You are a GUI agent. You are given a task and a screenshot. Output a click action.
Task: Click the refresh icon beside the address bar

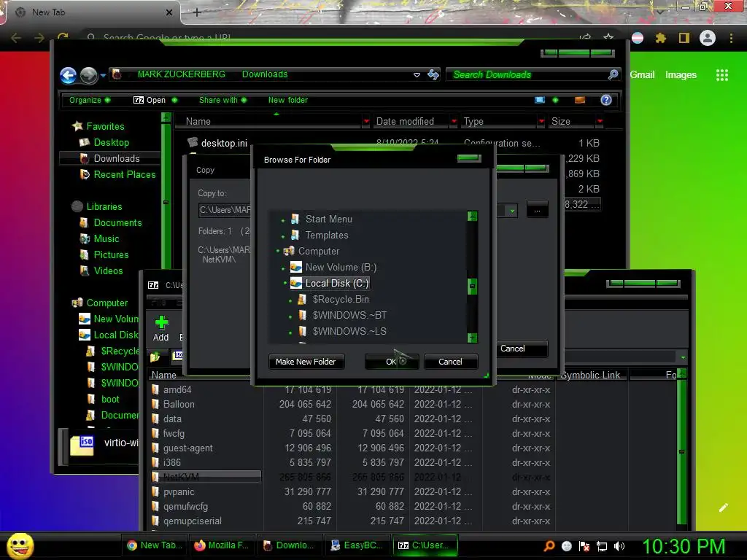click(433, 74)
